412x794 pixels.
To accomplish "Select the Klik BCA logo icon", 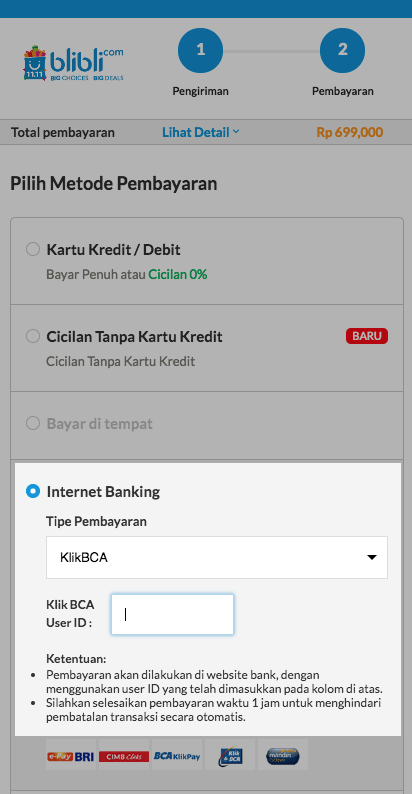I will click(x=230, y=757).
